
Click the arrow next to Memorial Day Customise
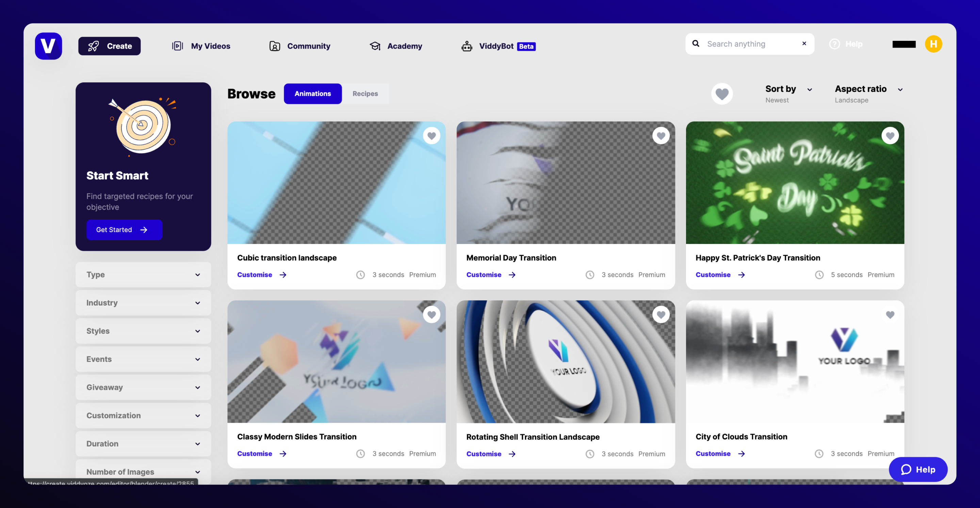tap(512, 275)
